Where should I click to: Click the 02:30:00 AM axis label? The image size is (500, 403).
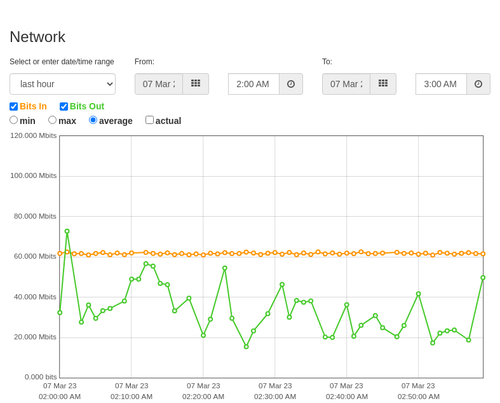click(x=275, y=397)
